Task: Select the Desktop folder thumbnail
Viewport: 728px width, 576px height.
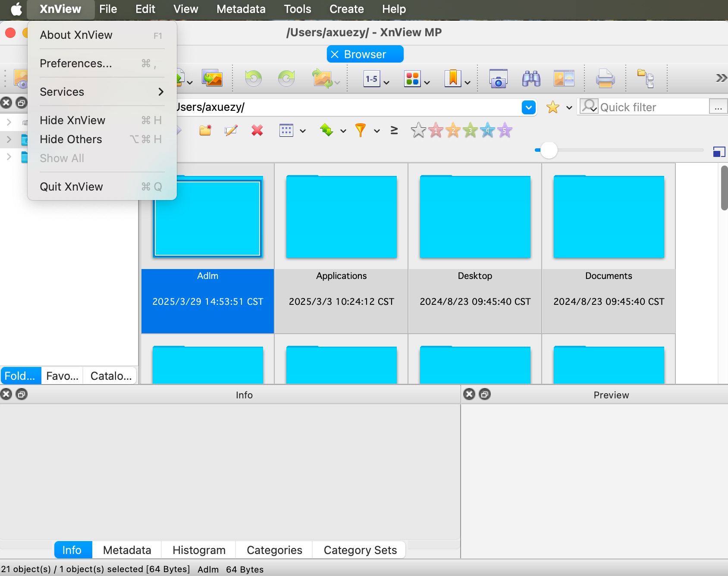Action: point(475,217)
